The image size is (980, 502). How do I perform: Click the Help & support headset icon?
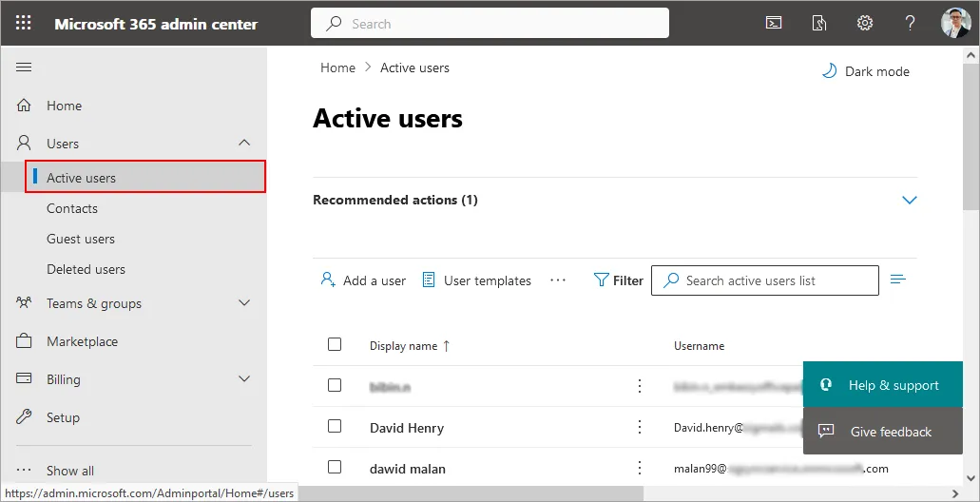826,384
